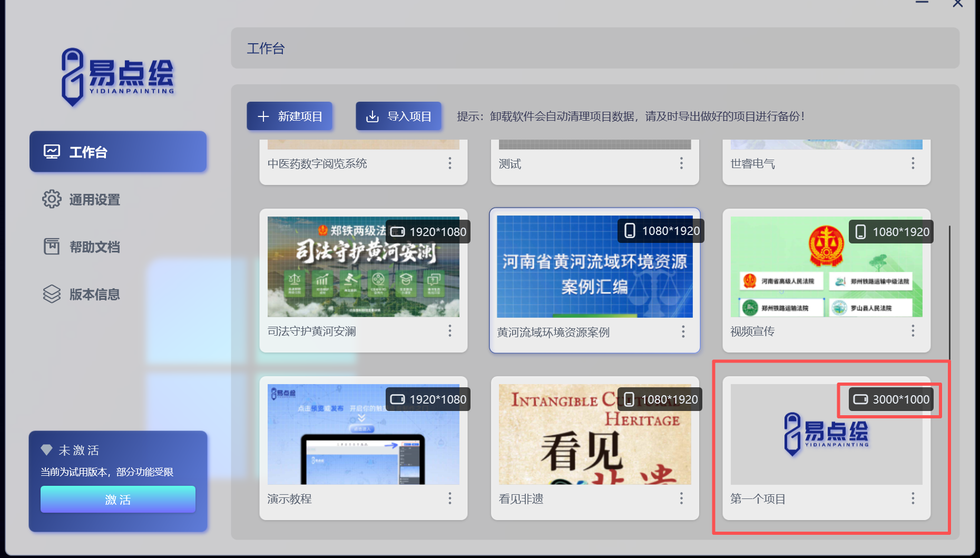Screen dimensions: 980x558
Task: Close the application window
Action: pos(958,4)
